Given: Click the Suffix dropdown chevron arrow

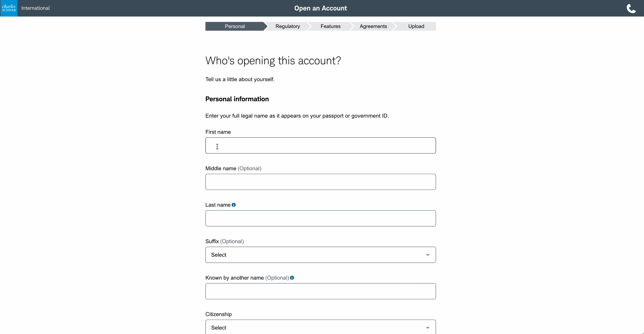Looking at the screenshot, I should click(428, 255).
